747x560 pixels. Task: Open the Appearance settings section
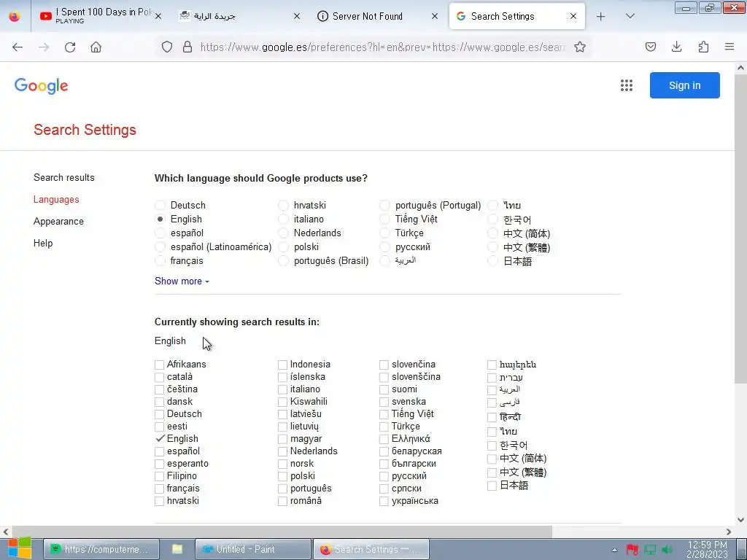point(58,222)
